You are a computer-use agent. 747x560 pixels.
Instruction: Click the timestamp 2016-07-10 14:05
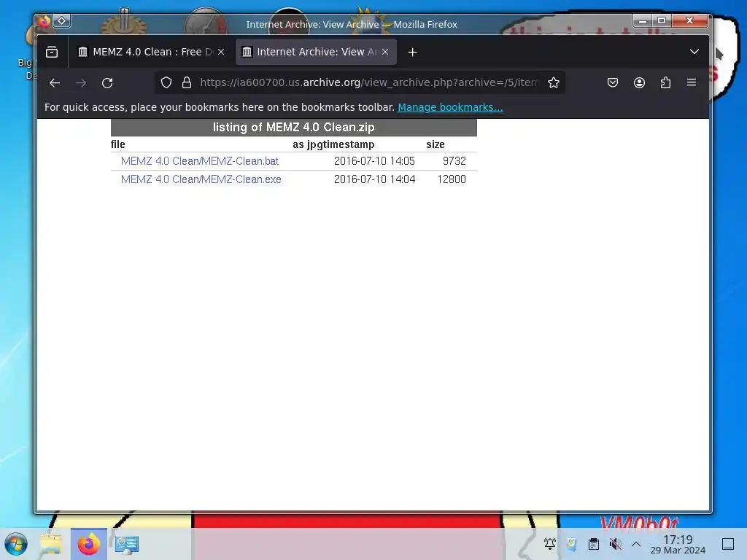(x=374, y=161)
